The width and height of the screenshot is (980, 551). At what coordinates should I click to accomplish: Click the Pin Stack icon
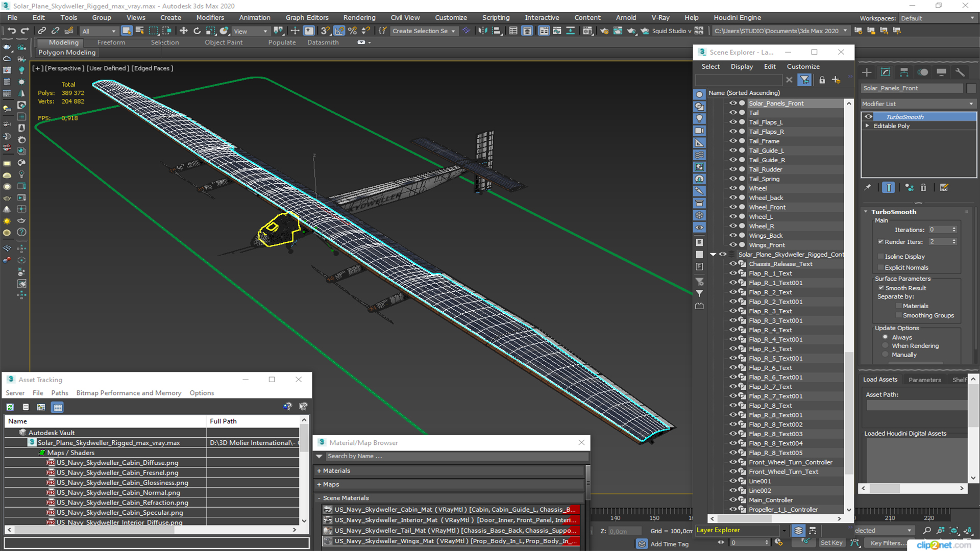pos(868,188)
